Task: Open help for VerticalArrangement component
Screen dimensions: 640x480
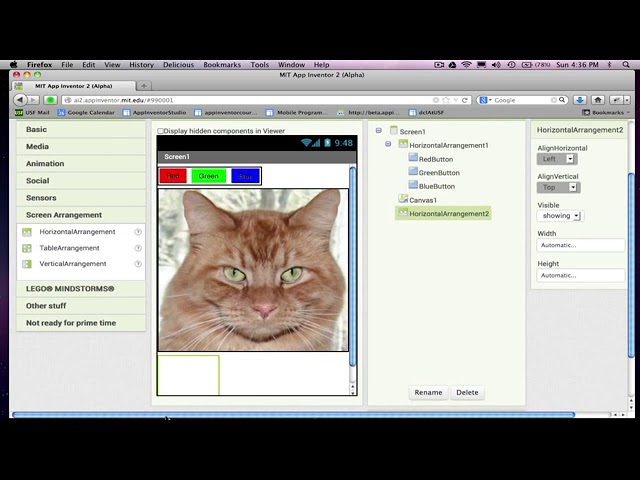Action: coord(138,264)
